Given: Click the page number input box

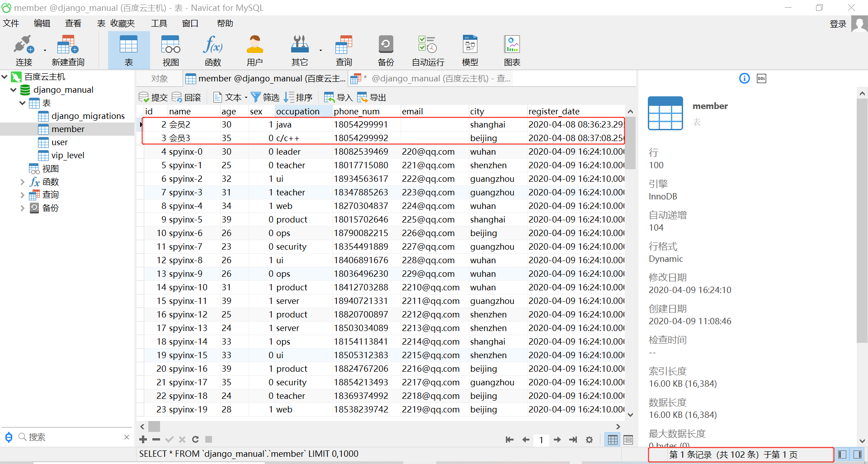Looking at the screenshot, I should click(x=541, y=440).
